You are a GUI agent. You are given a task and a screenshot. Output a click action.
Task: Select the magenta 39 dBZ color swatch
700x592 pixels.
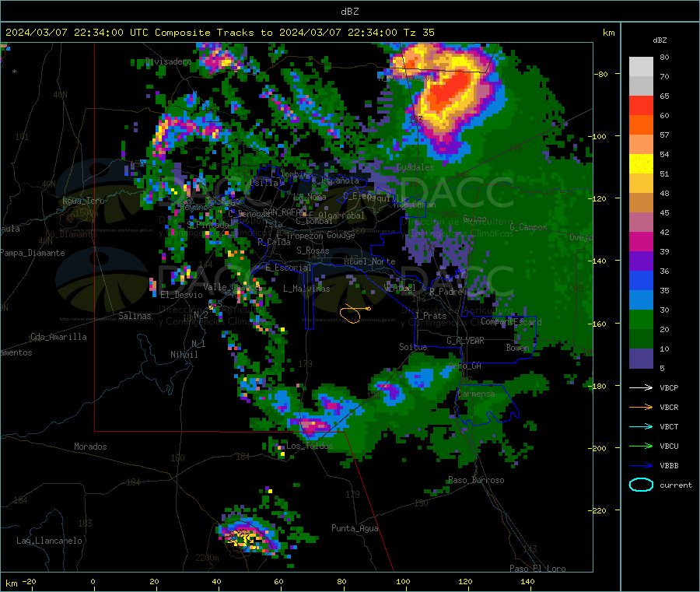pyautogui.click(x=641, y=241)
